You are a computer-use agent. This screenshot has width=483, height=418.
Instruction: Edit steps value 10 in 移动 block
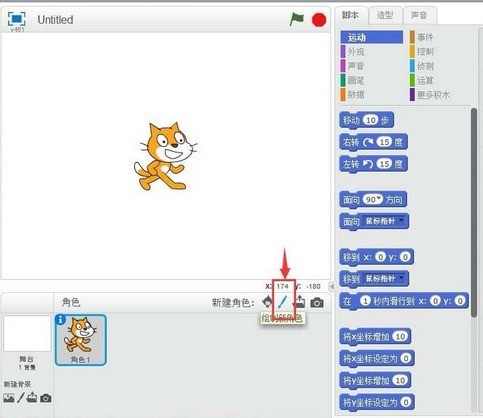(371, 120)
